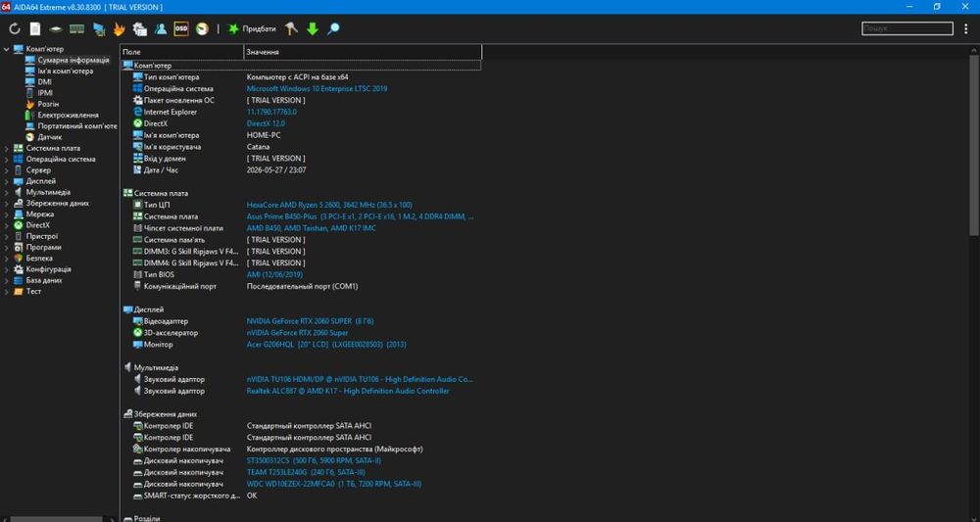Collapse the Комп'ютер tree node
Image resolution: width=980 pixels, height=522 pixels.
click(x=6, y=49)
